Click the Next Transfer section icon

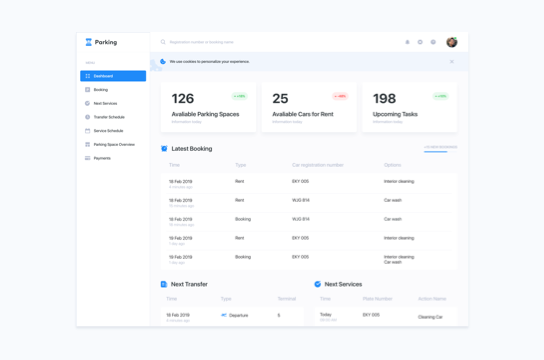[164, 284]
